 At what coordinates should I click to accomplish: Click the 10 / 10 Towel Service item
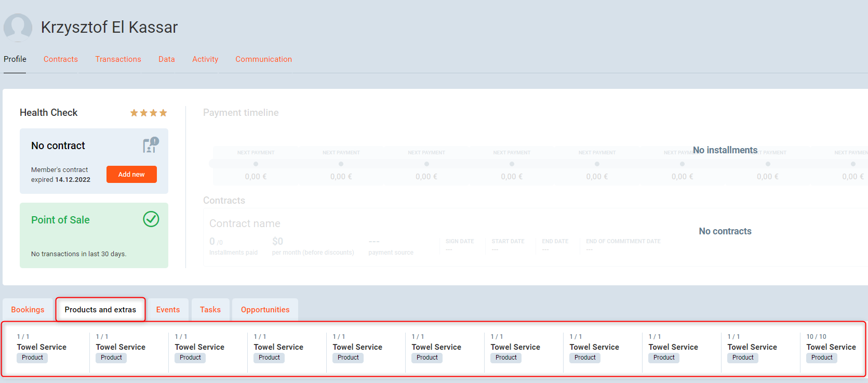[x=831, y=347]
